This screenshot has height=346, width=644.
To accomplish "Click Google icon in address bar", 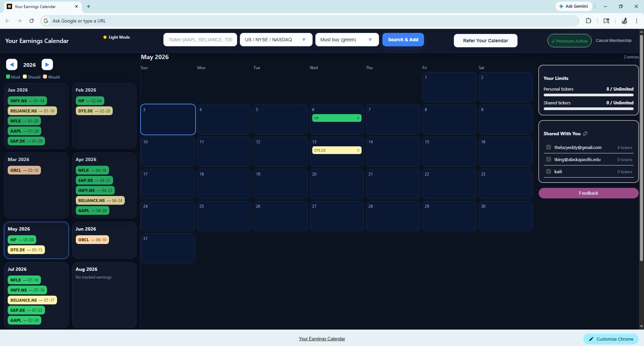I will pos(46,21).
